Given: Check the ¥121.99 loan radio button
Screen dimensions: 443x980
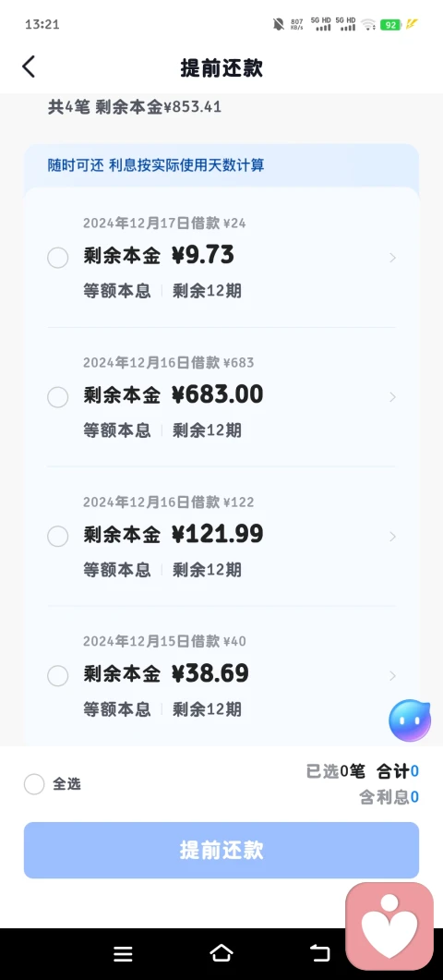Looking at the screenshot, I should [57, 537].
